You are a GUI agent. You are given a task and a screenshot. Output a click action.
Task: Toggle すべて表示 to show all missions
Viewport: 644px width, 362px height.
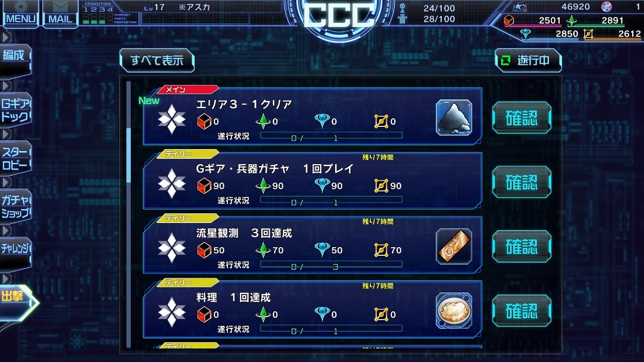pos(157,60)
